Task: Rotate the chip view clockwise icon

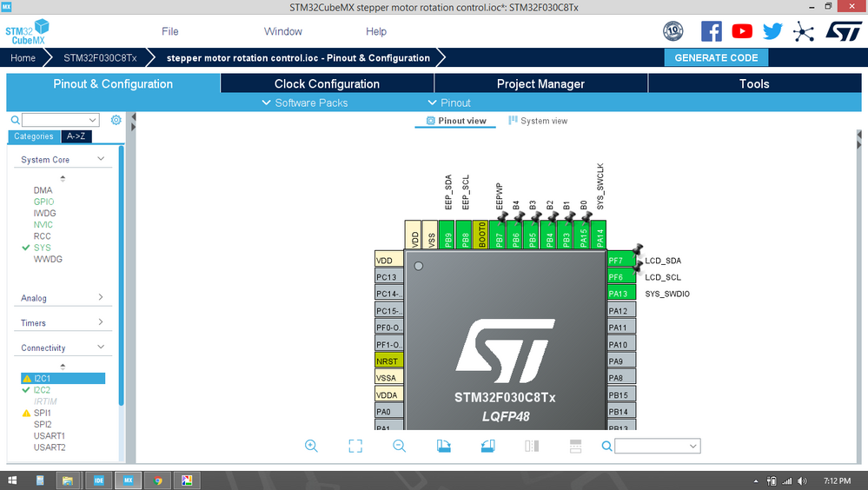Action: pos(443,446)
